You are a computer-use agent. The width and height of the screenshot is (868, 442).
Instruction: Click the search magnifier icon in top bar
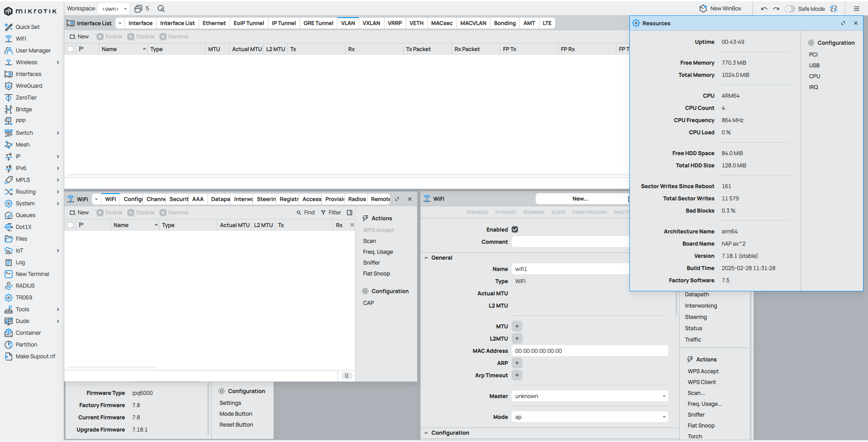tap(161, 9)
